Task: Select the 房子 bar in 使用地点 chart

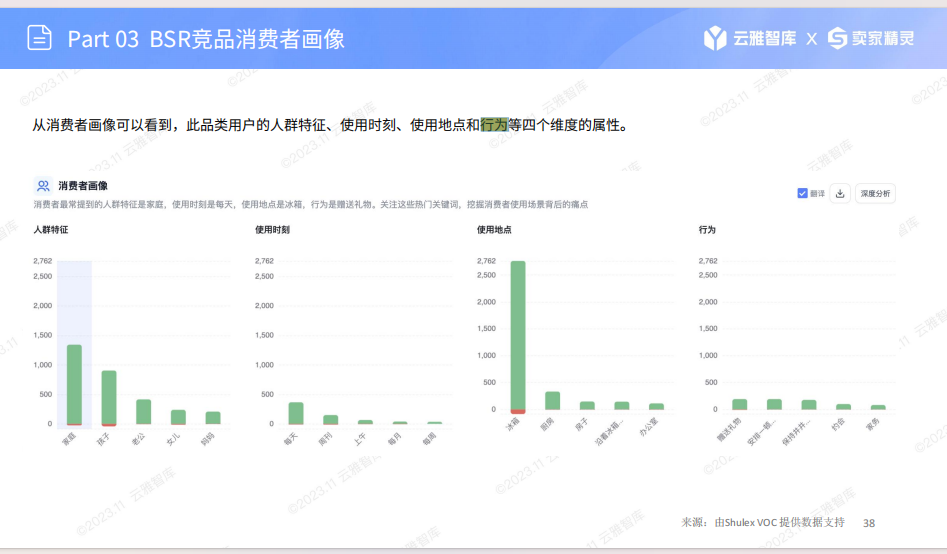Action: pos(587,405)
